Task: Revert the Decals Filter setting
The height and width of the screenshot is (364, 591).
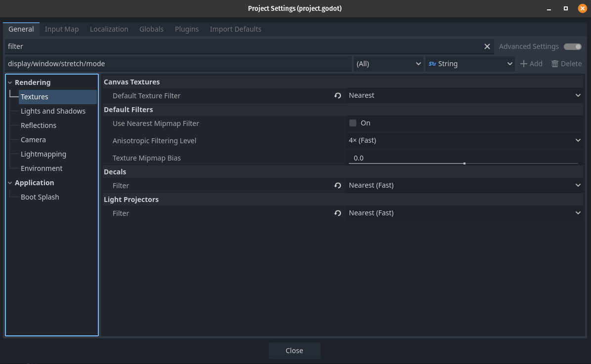Action: 338,185
